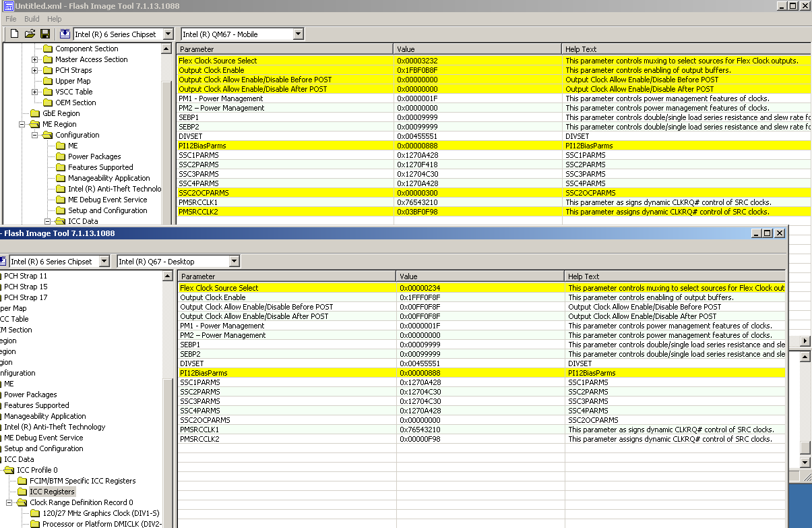Click the value 0x1FFF0F8F for Output Clock Enable
The width and height of the screenshot is (812, 528).
[420, 297]
